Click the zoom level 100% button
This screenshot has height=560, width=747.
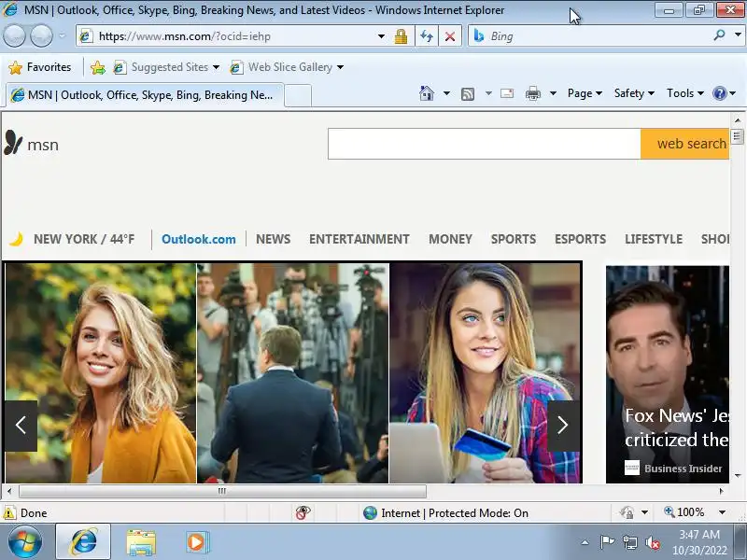(684, 512)
